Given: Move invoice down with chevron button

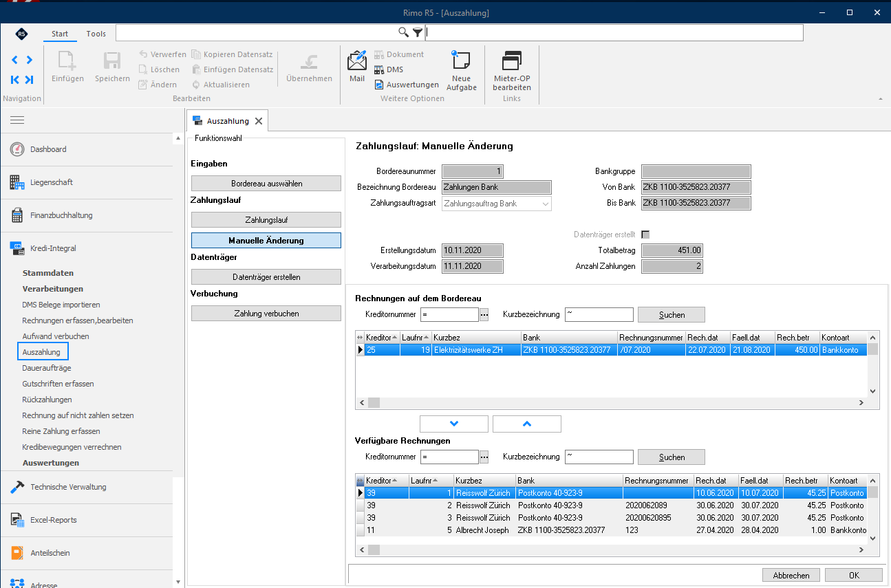Looking at the screenshot, I should click(x=454, y=424).
